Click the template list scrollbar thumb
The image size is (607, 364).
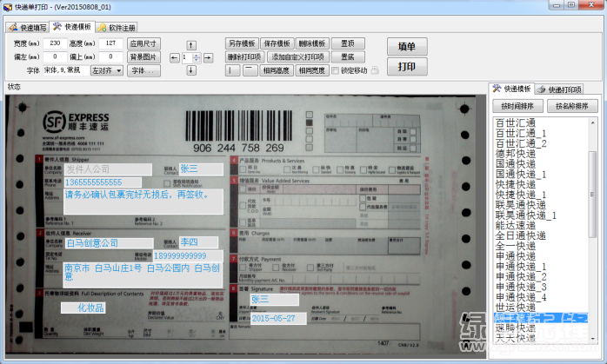[592, 195]
